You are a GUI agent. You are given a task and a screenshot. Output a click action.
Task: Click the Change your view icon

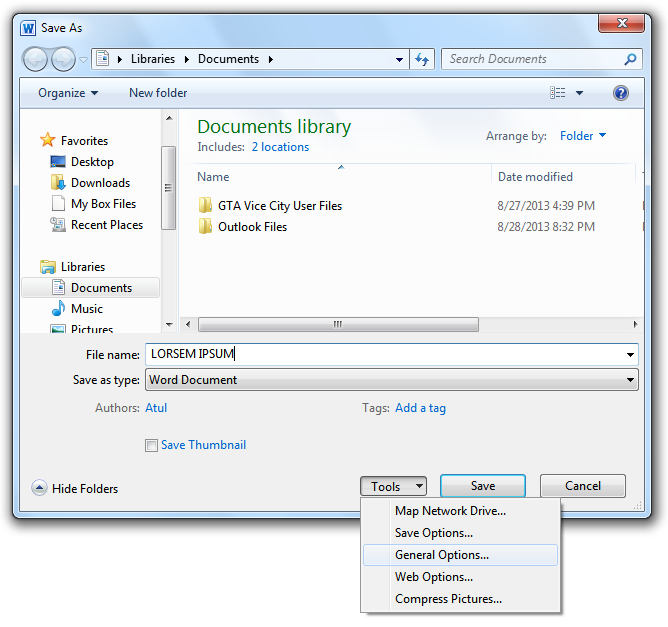click(557, 92)
